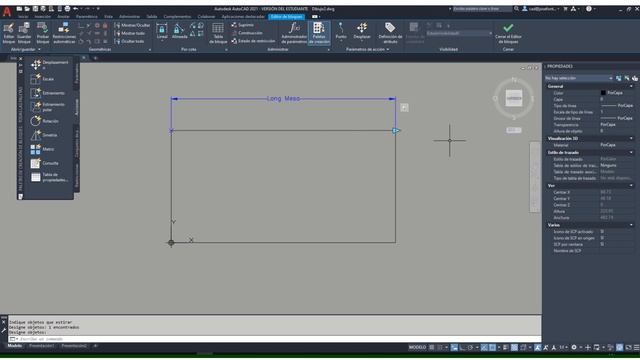Toggle Construcción geometry mode
This screenshot has width=640, height=360.
click(247, 33)
